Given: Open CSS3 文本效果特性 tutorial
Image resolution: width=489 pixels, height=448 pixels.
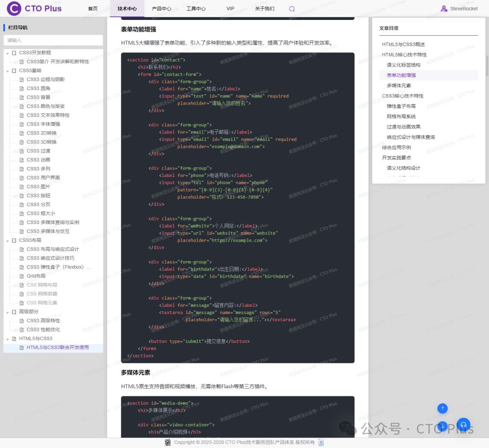Looking at the screenshot, I should coord(48,115).
